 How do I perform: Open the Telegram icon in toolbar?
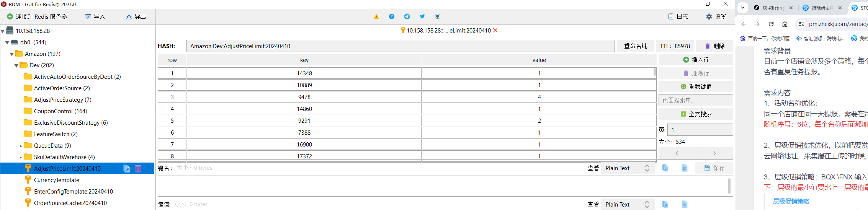(407, 16)
